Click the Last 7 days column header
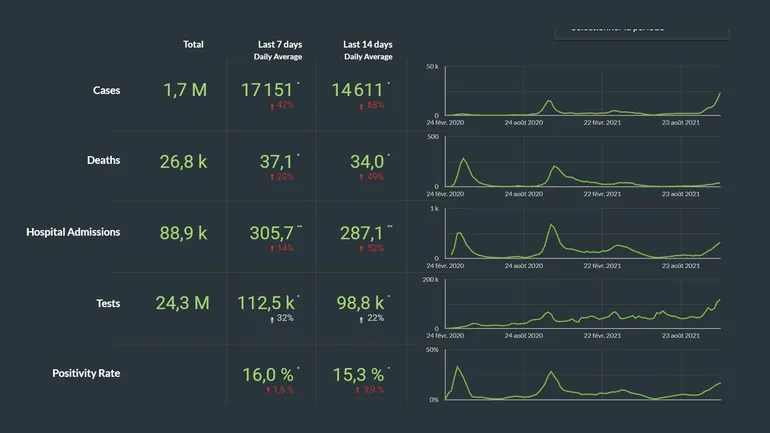 click(279, 45)
